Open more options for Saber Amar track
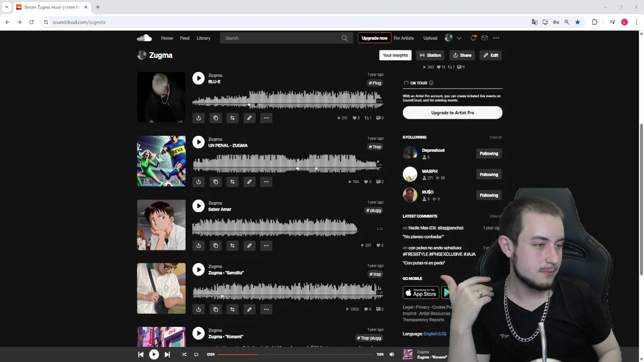 coord(266,245)
